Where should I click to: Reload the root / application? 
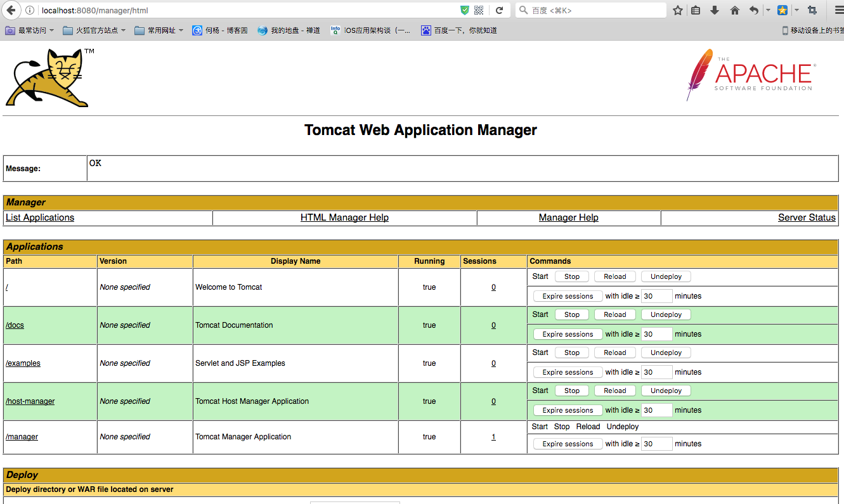[x=614, y=276]
